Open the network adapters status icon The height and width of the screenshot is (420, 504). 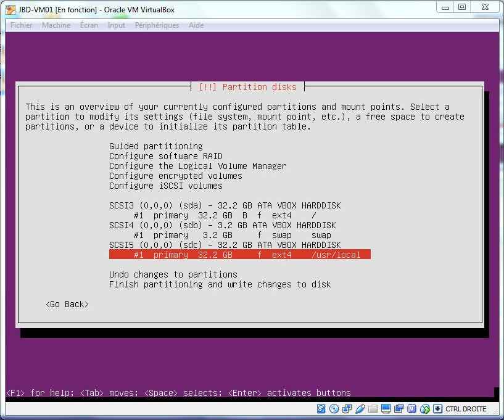point(347,409)
